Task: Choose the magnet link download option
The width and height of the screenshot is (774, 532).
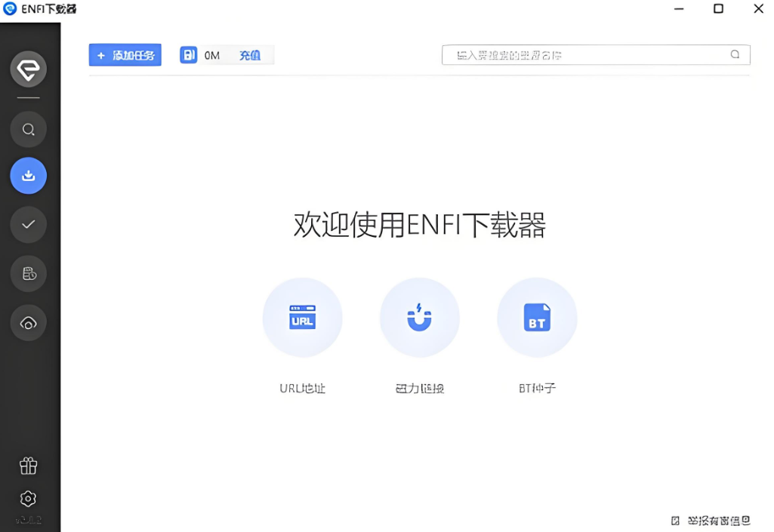Action: pyautogui.click(x=420, y=318)
